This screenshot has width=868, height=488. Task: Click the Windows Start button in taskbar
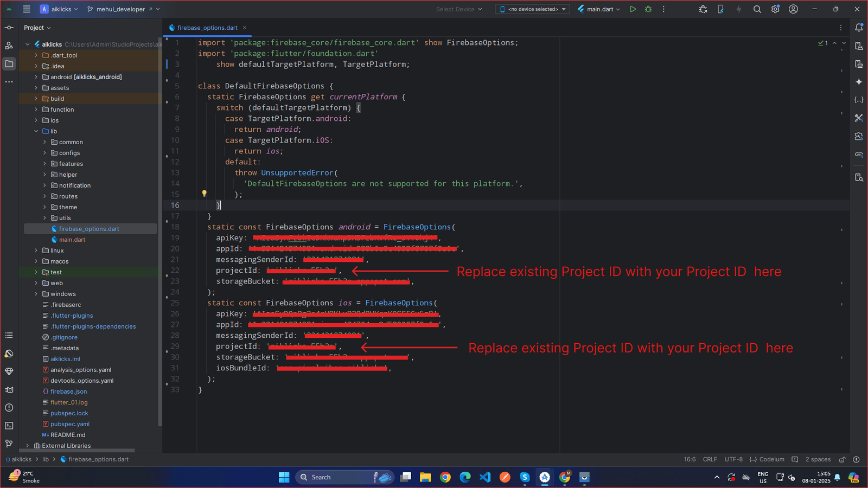tap(284, 477)
